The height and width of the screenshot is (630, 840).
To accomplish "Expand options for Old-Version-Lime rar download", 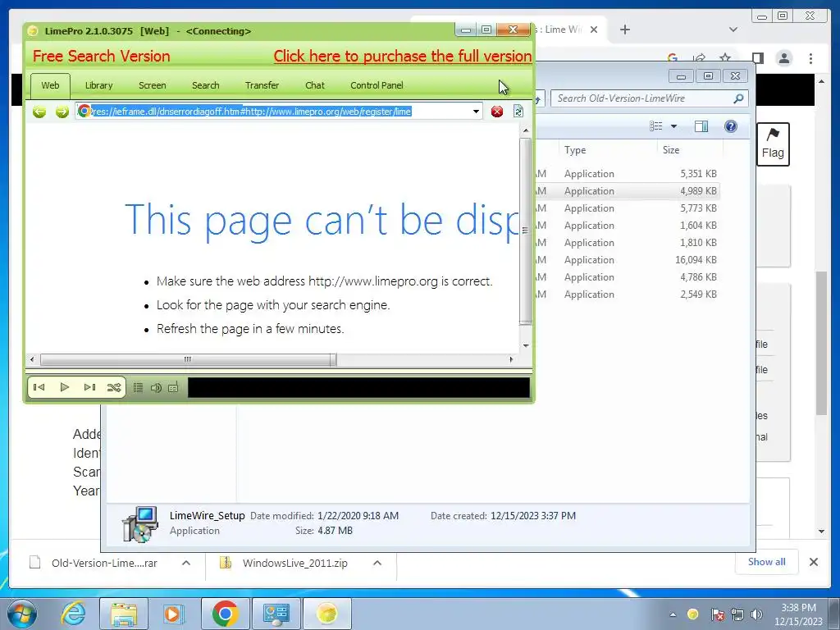I will coord(186,563).
